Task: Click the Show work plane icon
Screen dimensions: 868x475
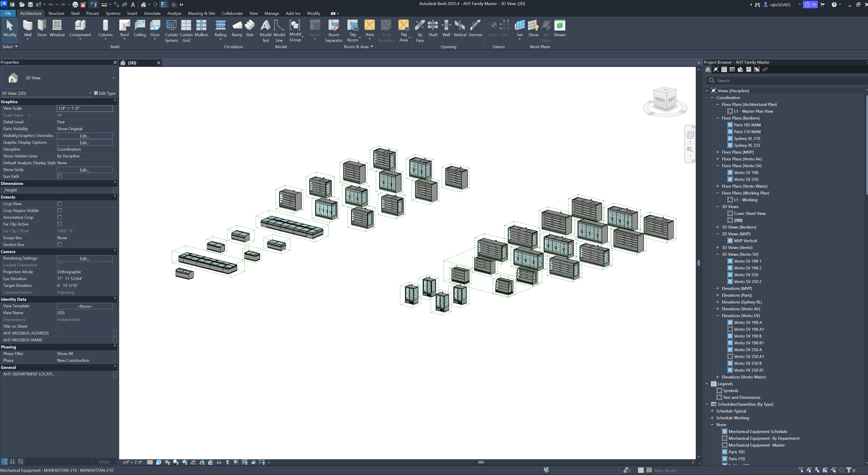Action: (x=533, y=28)
